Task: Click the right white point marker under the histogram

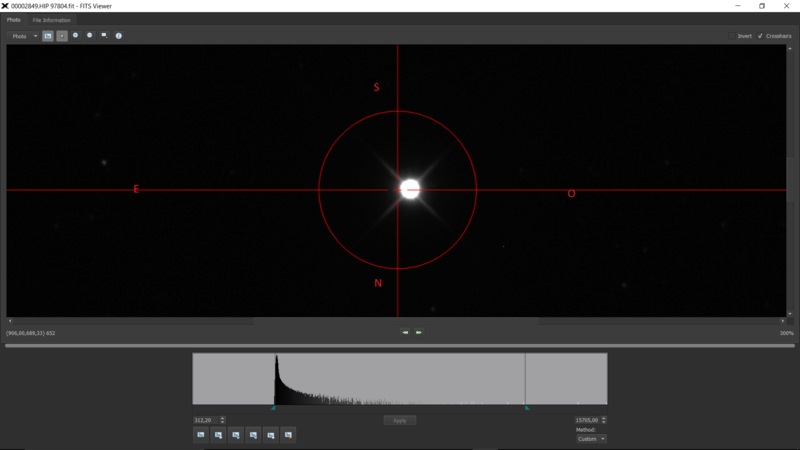Action: click(527, 408)
